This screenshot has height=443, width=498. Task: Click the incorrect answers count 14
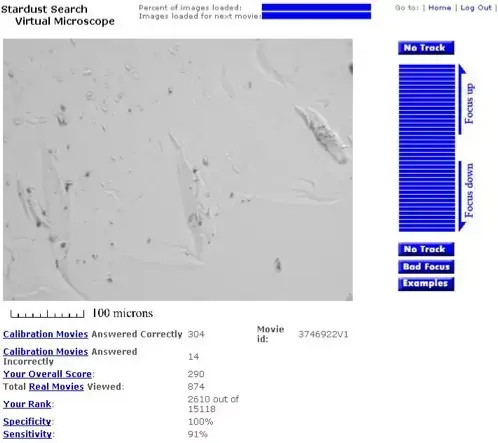click(x=193, y=357)
